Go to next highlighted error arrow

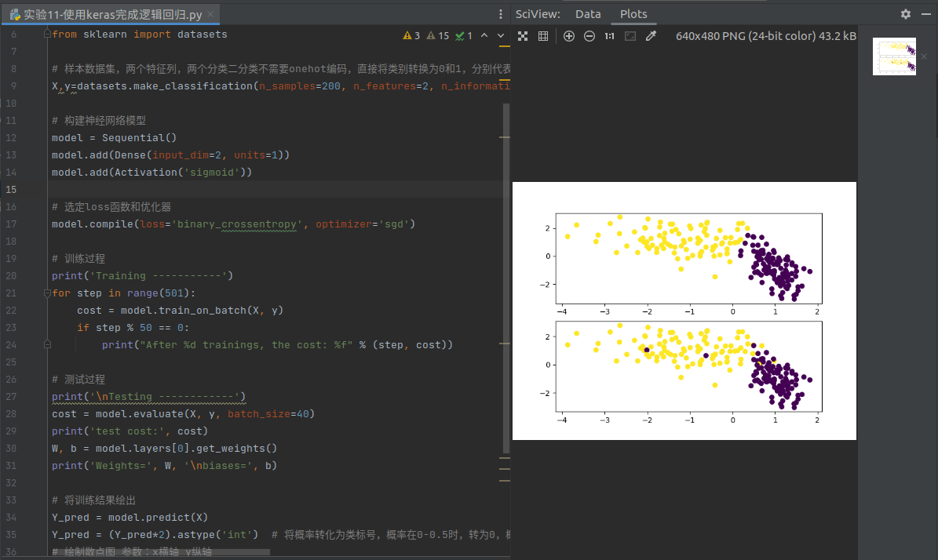click(x=501, y=35)
